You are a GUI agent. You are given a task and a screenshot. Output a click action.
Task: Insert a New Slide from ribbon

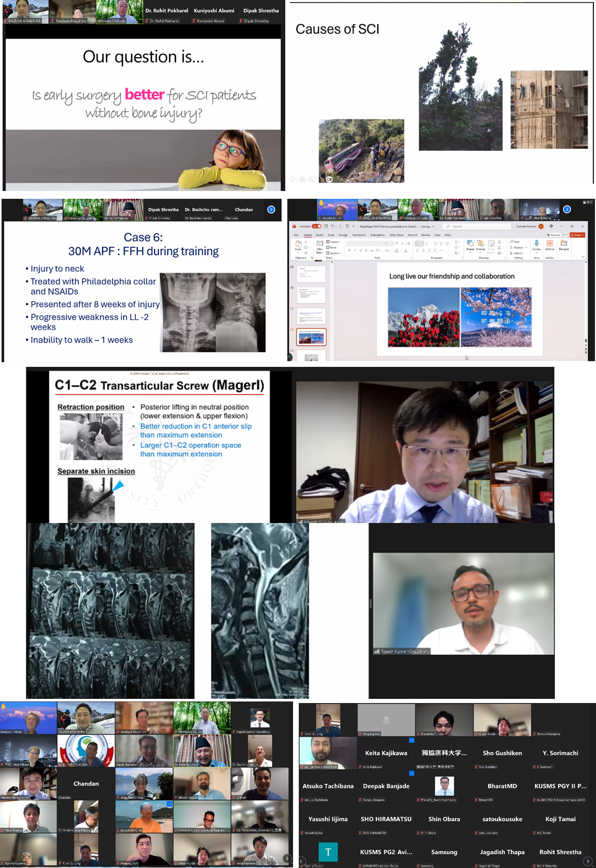click(x=320, y=246)
